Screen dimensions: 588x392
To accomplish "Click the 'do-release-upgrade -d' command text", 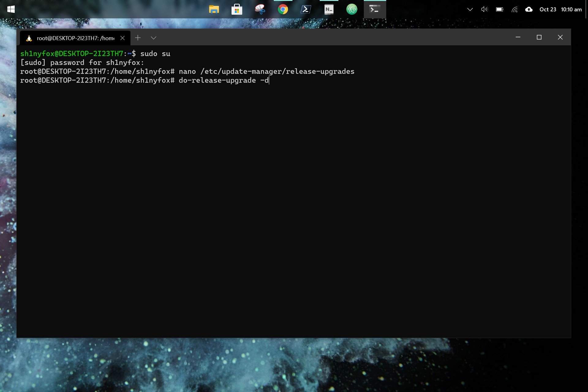I will click(224, 80).
